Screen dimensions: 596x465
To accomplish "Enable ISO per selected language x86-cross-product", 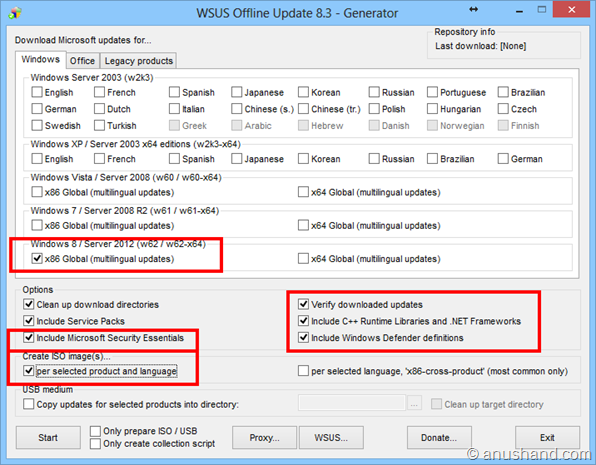I will click(303, 371).
